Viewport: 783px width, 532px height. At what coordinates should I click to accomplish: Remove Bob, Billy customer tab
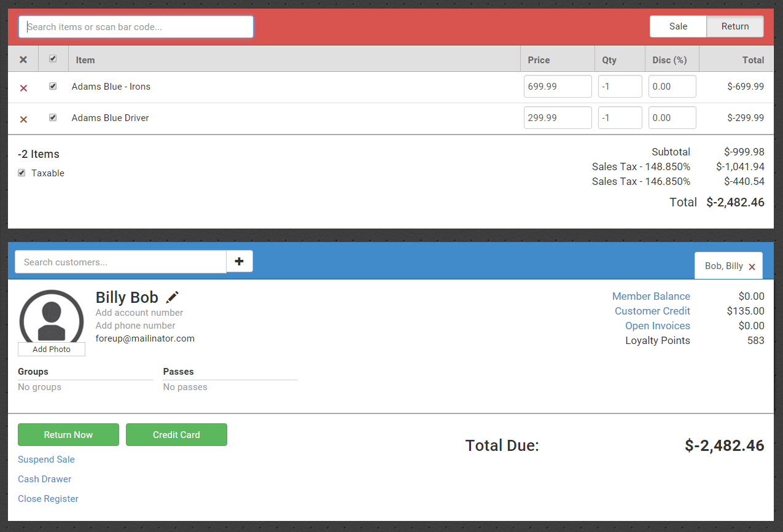[x=752, y=267]
